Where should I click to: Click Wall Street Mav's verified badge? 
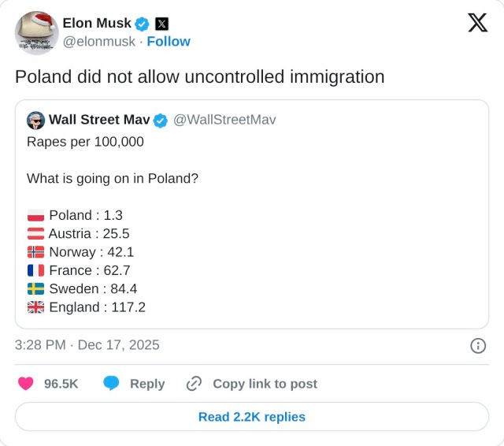[160, 120]
